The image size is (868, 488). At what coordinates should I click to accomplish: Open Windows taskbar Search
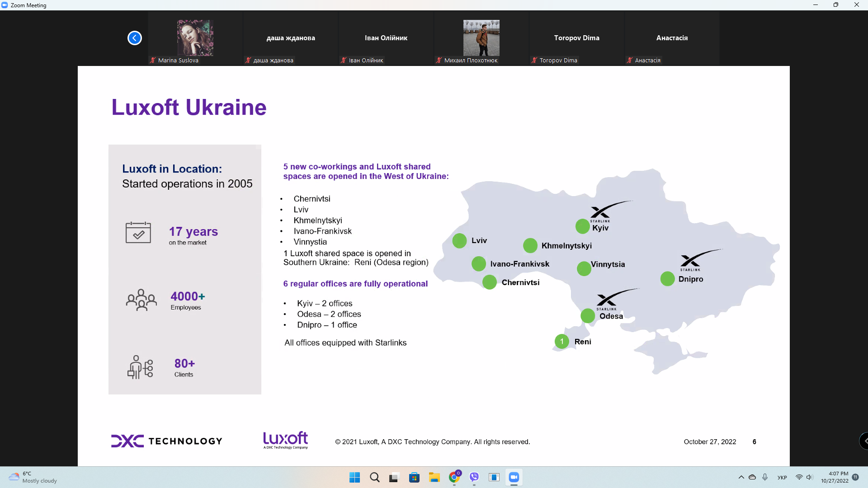tap(375, 477)
